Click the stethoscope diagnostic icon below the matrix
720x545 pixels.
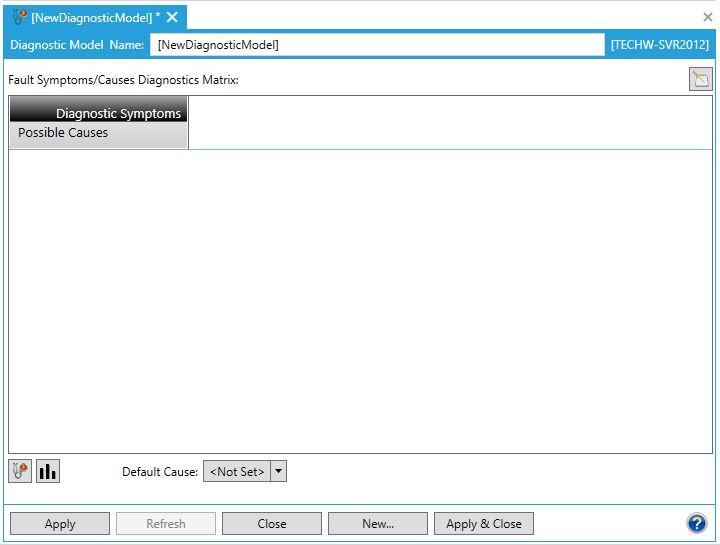[x=20, y=471]
